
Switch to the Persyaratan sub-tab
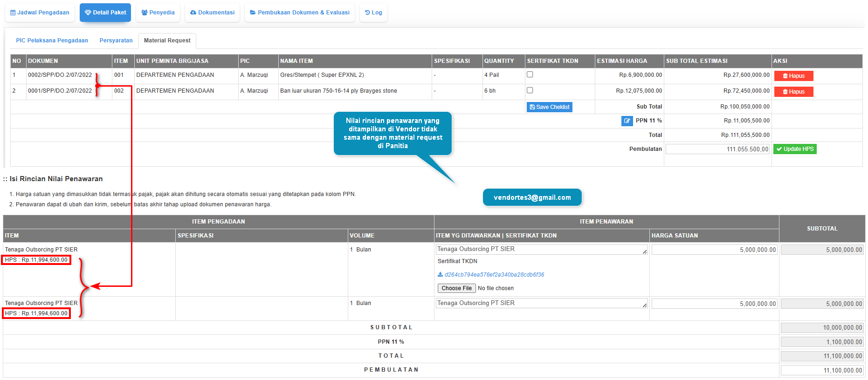pos(116,41)
